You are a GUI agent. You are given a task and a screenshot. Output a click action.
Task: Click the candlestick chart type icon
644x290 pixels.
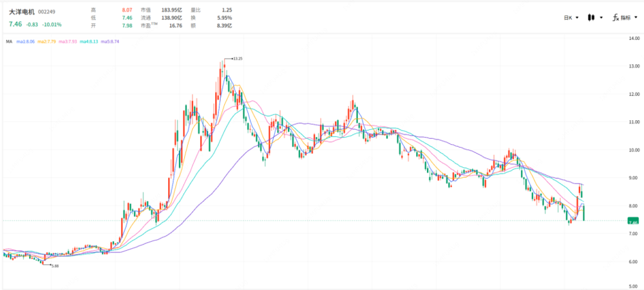pyautogui.click(x=591, y=17)
